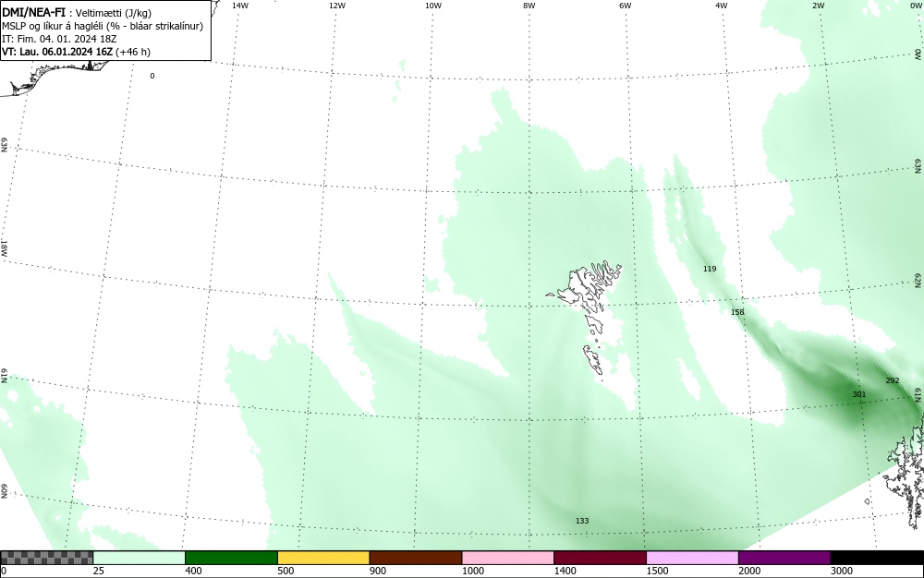Click the Shetland coastline outline at the lower right
This screenshot has width=924, height=578.
click(x=902, y=470)
